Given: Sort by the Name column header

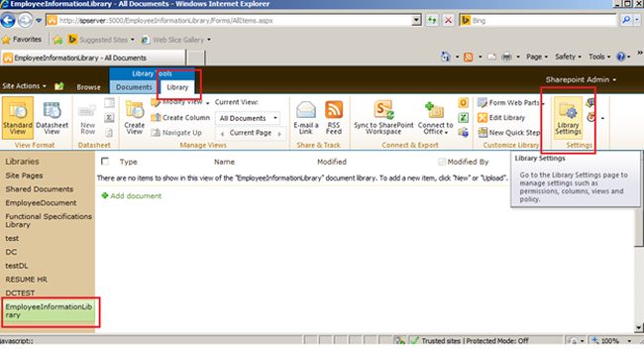Looking at the screenshot, I should 224,162.
